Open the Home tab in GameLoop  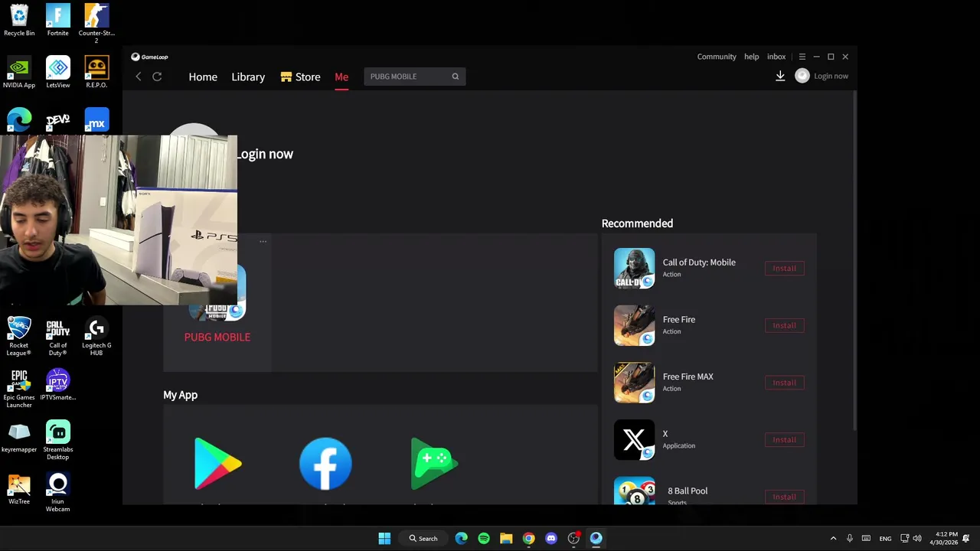[203, 77]
